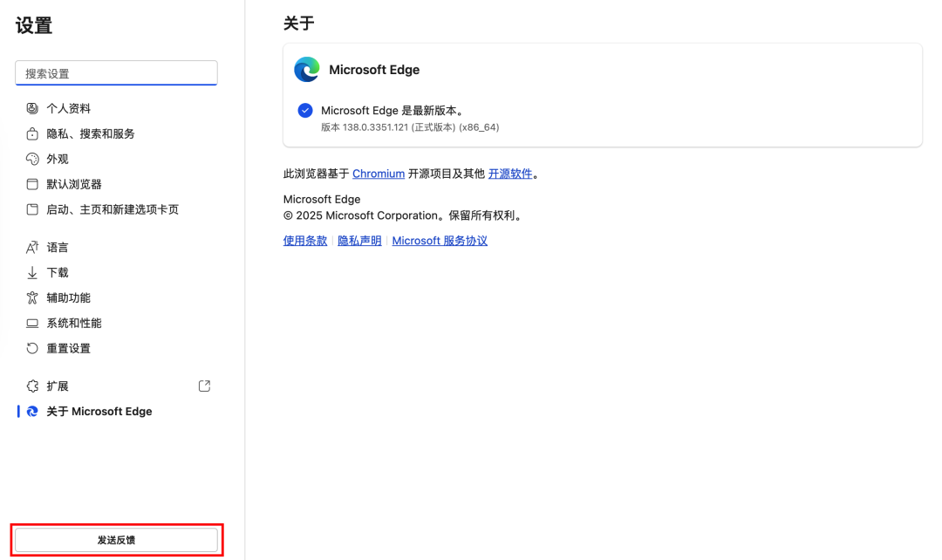Click the 发送反馈 button
Image resolution: width=942 pixels, height=560 pixels.
[x=116, y=540]
